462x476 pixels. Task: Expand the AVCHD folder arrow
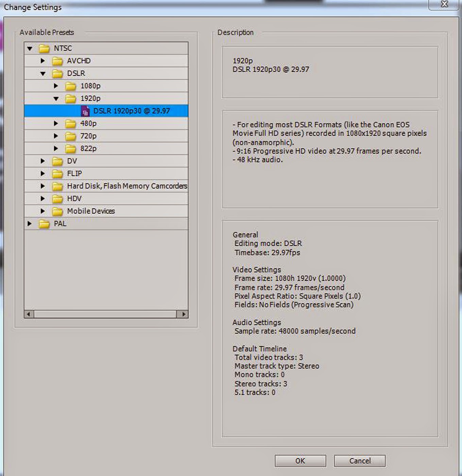42,61
